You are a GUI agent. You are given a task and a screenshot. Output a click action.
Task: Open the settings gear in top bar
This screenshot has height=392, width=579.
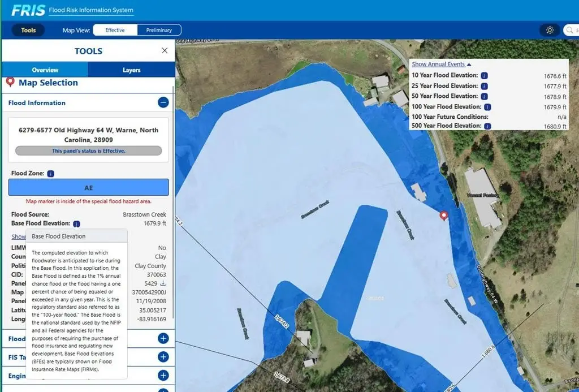(x=549, y=30)
